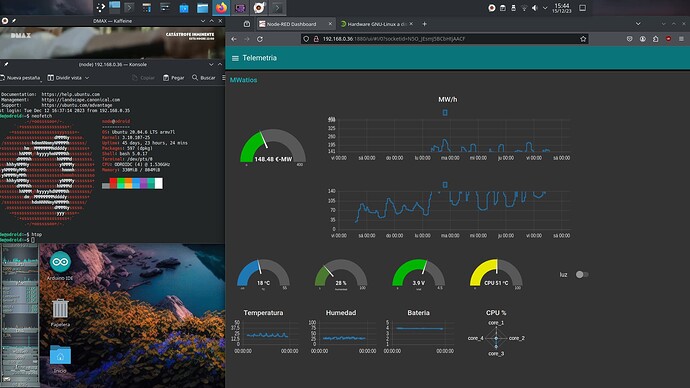Open the Arduino IDE desktop icon
The image size is (690, 388).
(60, 266)
